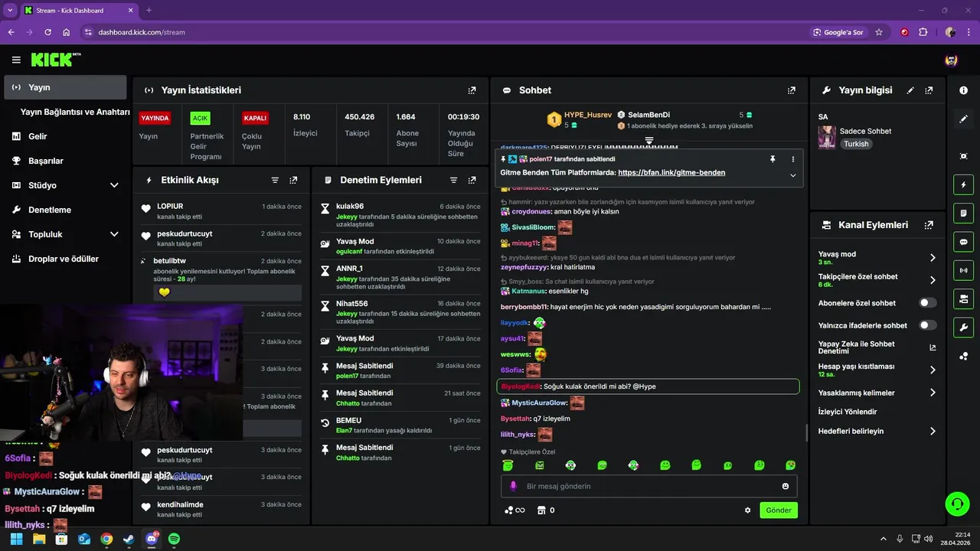
Task: Pop out the Yayın bilgisi panel
Action: pyautogui.click(x=929, y=90)
